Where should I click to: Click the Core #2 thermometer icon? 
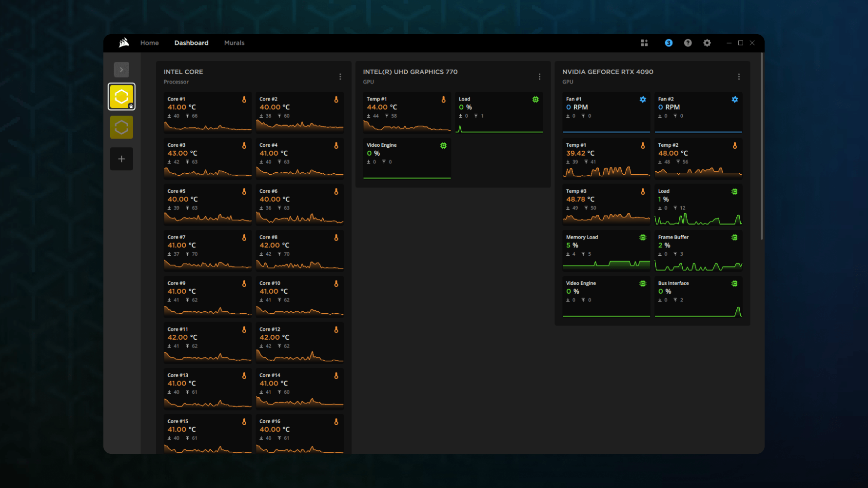[x=336, y=100]
